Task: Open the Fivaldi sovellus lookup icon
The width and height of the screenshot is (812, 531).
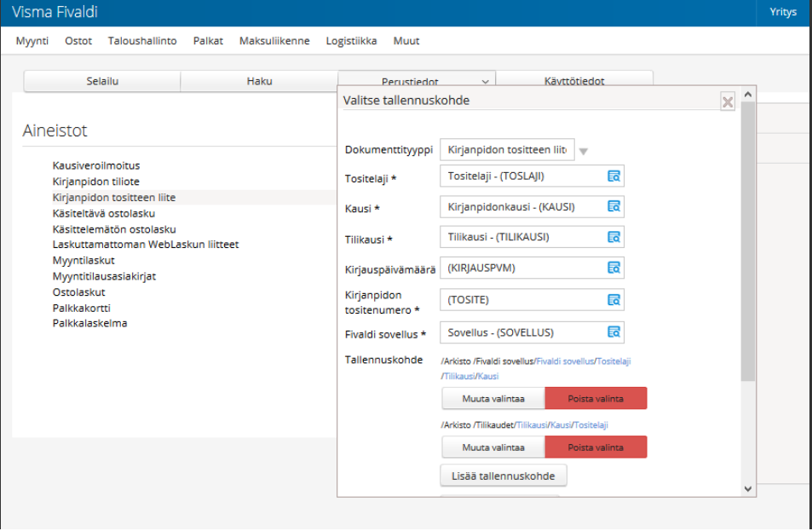Action: pyautogui.click(x=613, y=332)
